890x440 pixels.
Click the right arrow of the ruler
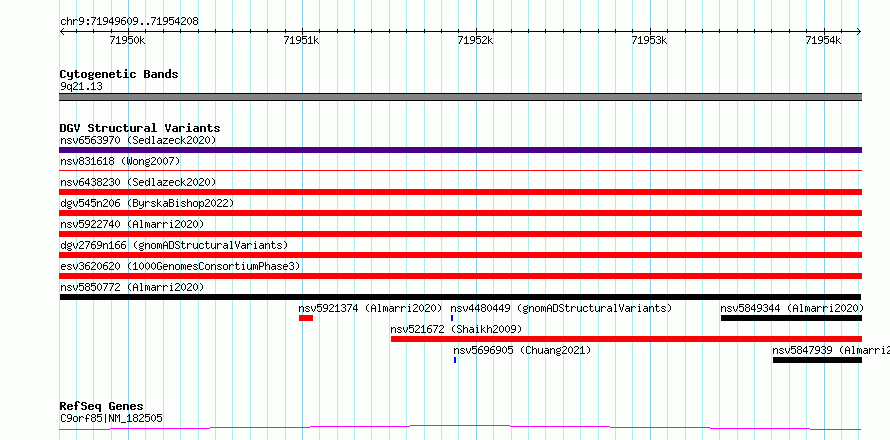tap(859, 32)
